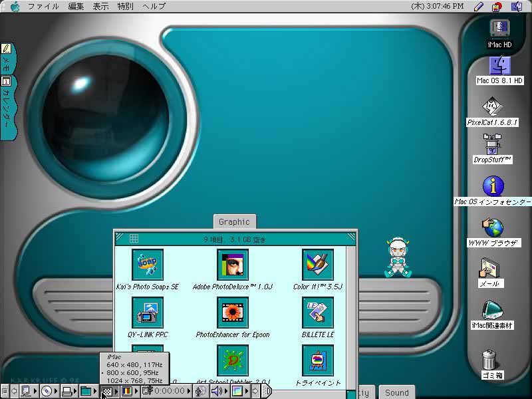Open the file sharing folder strip module
Screen dimensions: 532x399
pos(90,391)
